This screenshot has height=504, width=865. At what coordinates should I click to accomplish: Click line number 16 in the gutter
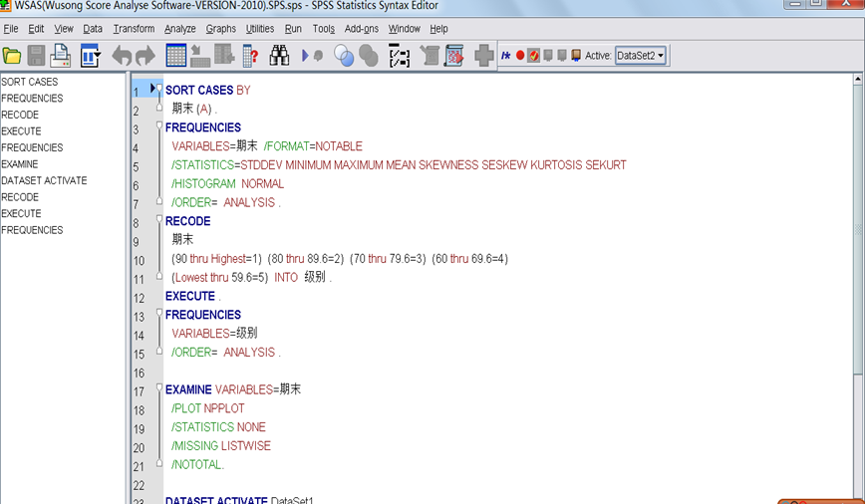(139, 374)
